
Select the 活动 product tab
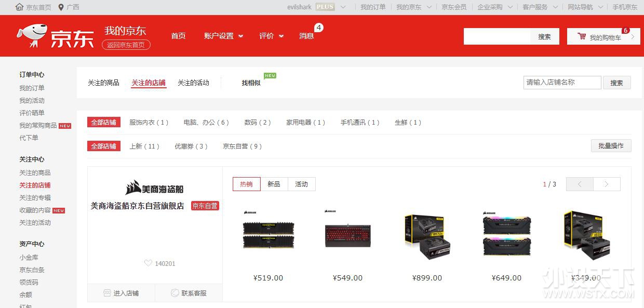(301, 184)
